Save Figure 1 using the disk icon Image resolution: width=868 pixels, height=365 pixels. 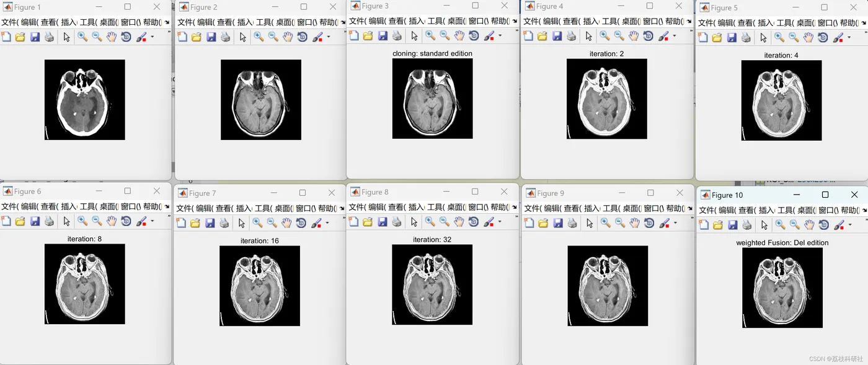click(35, 37)
